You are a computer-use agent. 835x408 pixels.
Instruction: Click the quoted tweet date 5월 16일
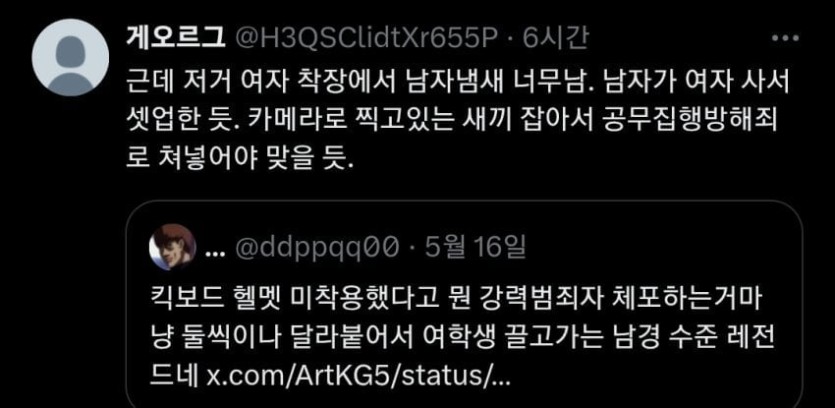(476, 247)
